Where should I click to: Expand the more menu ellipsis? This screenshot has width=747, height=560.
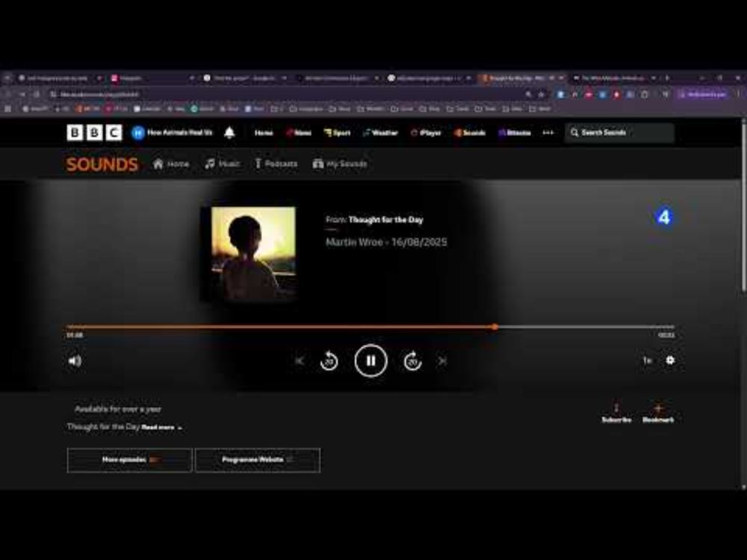[548, 133]
